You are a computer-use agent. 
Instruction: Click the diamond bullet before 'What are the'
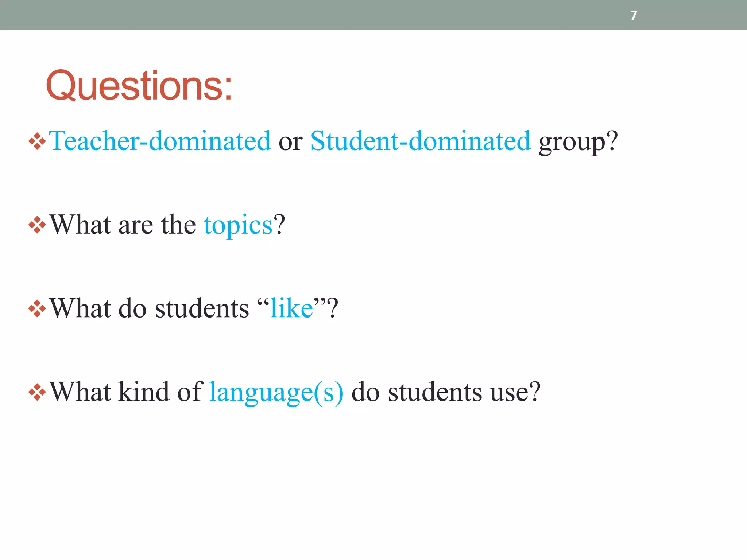click(37, 225)
